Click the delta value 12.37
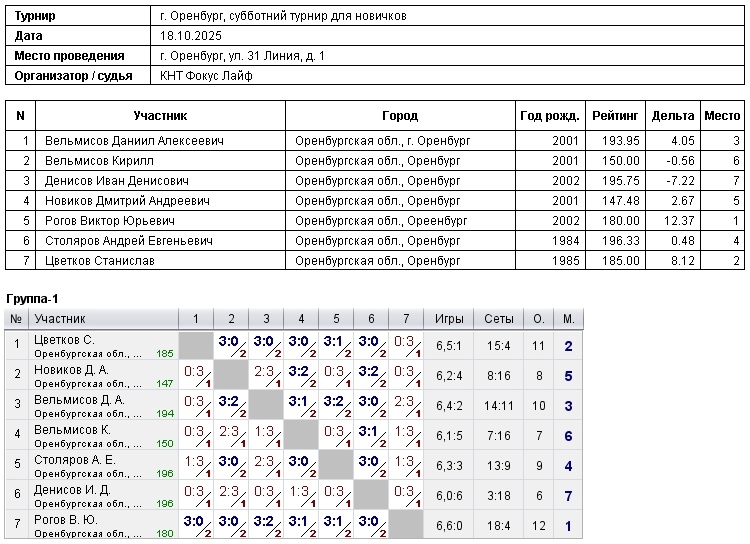Viewport: 750px width, 544px height. 678,221
